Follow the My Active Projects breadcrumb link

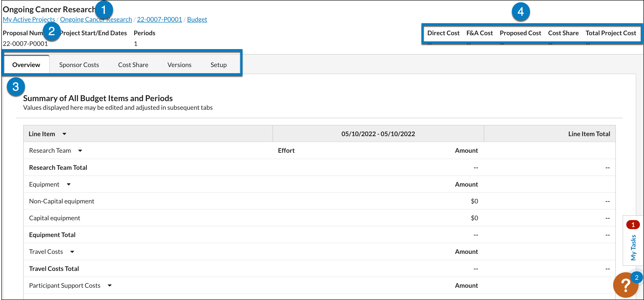[29, 19]
